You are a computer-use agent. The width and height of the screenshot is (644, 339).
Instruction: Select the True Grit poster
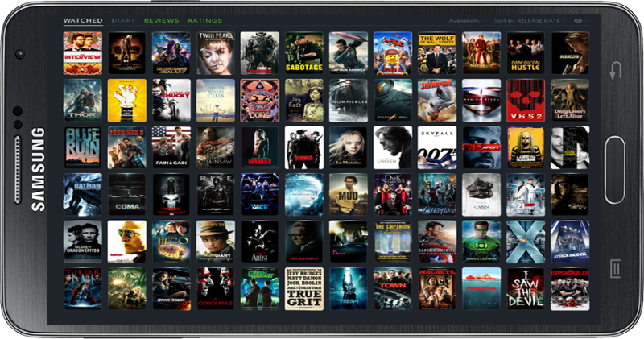[304, 289]
